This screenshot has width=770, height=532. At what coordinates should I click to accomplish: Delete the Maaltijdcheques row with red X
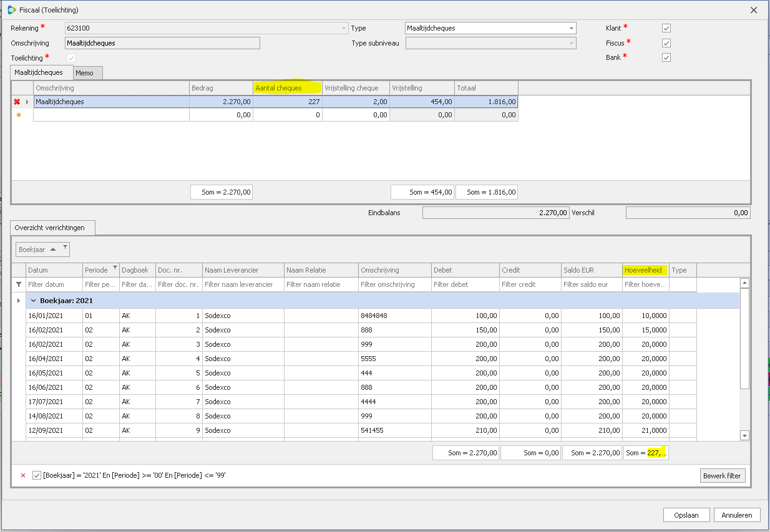point(17,102)
